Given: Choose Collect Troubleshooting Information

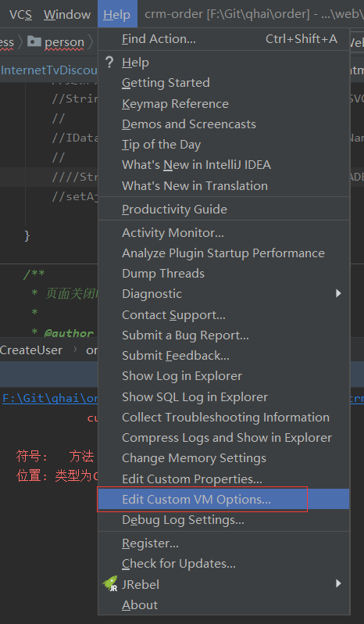Looking at the screenshot, I should pyautogui.click(x=223, y=417).
